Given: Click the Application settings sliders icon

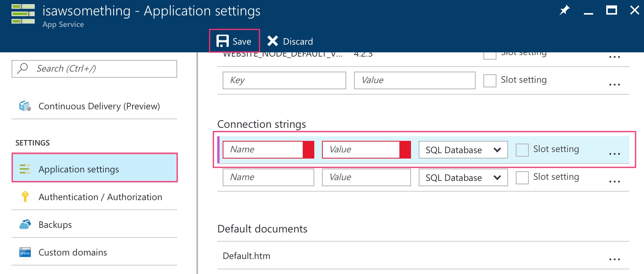Looking at the screenshot, I should pyautogui.click(x=25, y=169).
